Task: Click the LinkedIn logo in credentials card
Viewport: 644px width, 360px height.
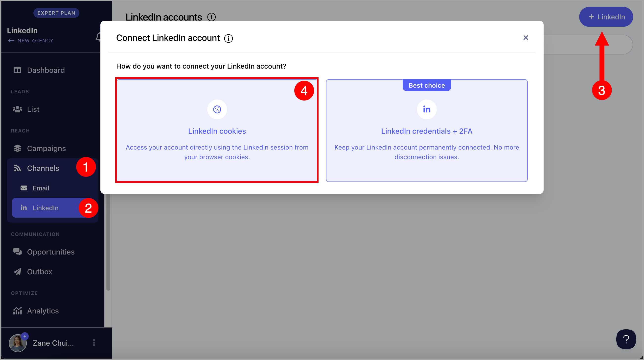Action: click(x=427, y=109)
